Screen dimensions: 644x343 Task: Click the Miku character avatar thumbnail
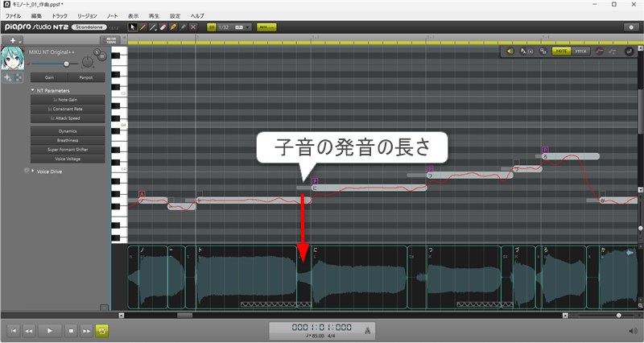[x=13, y=58]
